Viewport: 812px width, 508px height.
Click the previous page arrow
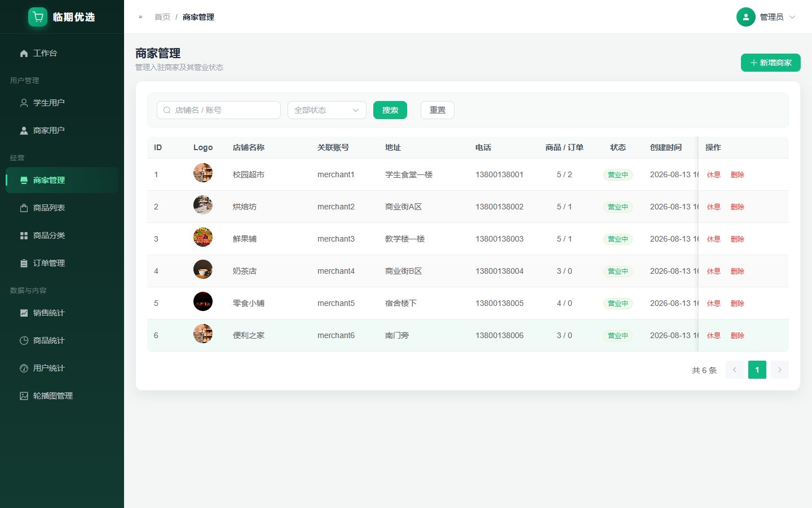click(x=735, y=370)
